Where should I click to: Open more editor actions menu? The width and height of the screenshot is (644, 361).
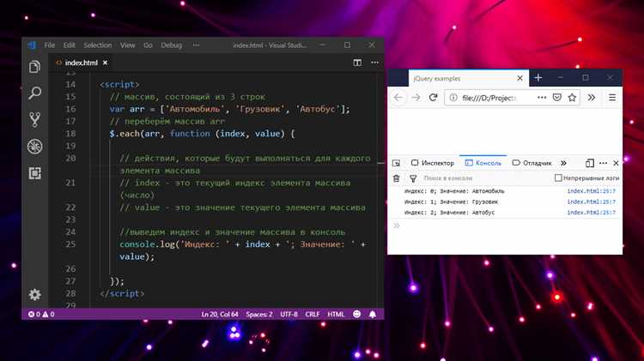pos(374,63)
